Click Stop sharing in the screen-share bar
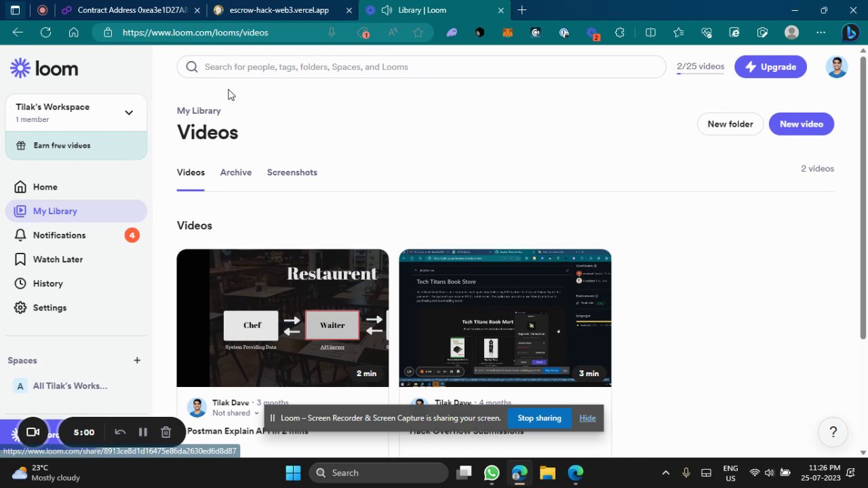The image size is (868, 488). (539, 418)
